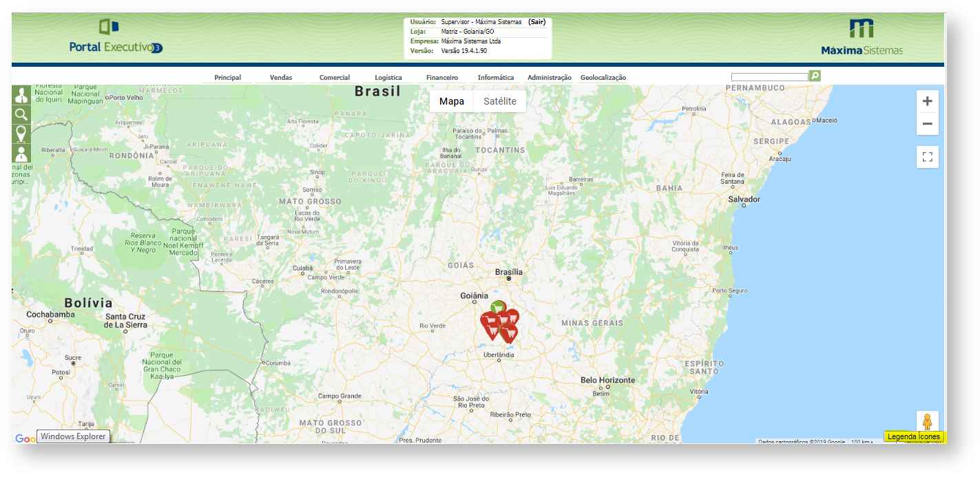Open the Legenda Ícones button

[914, 436]
